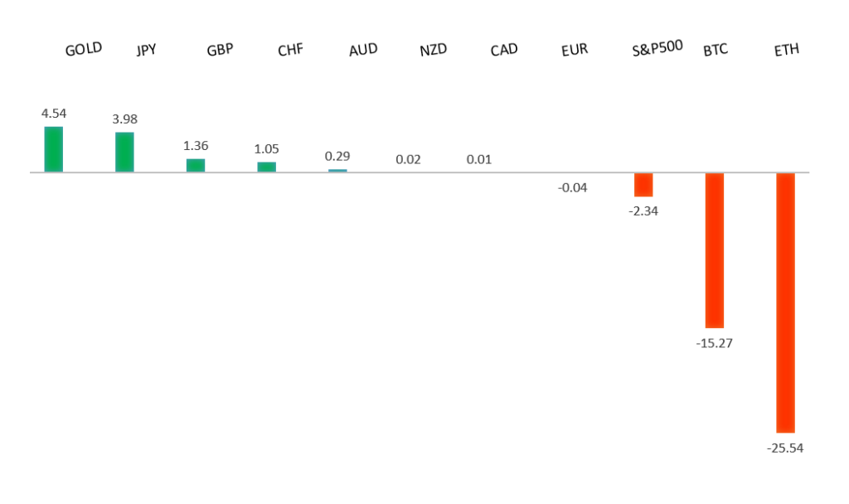The width and height of the screenshot is (849, 504).
Task: Select the AUD category label
Action: (363, 50)
